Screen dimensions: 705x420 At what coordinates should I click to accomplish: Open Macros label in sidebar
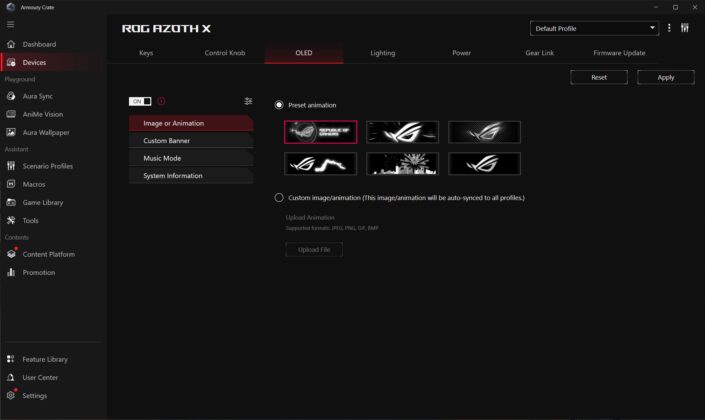[x=34, y=184]
